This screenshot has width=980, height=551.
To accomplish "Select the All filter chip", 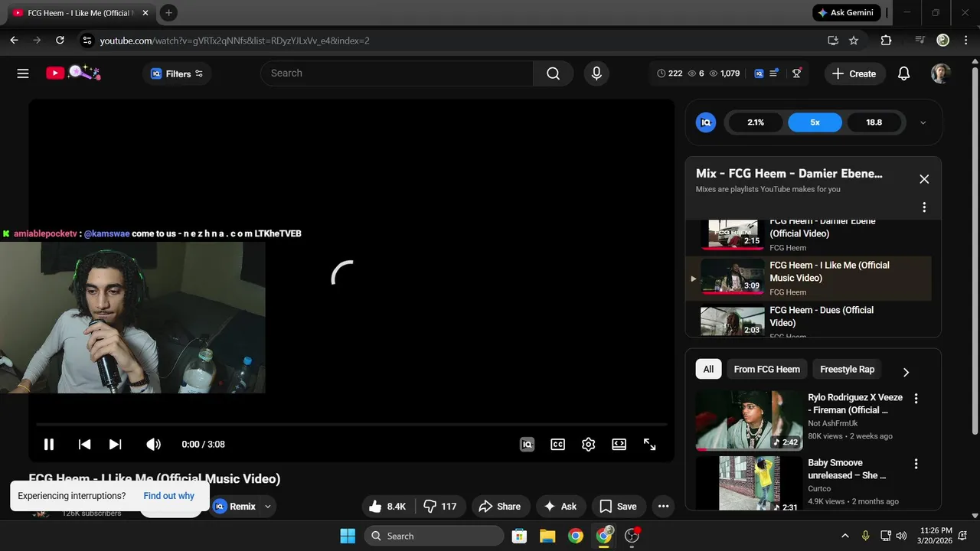I will [708, 369].
